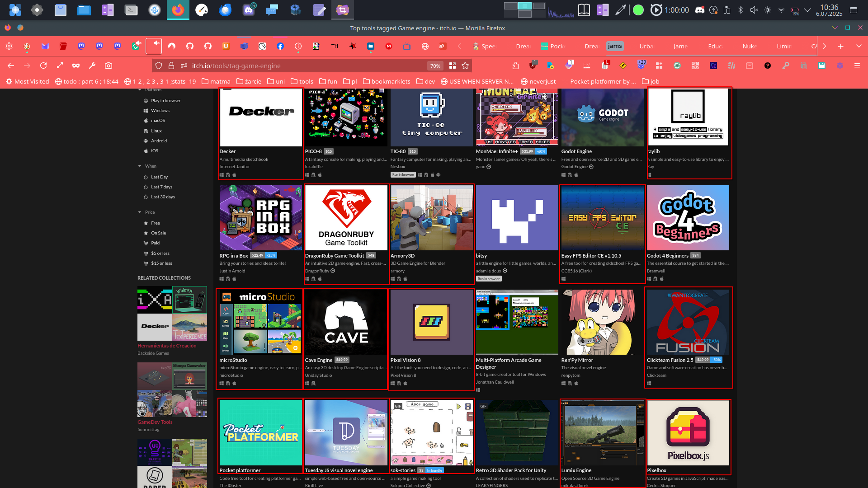Click the teal floppy-disk save extension icon
868x488 pixels.
[822, 66]
